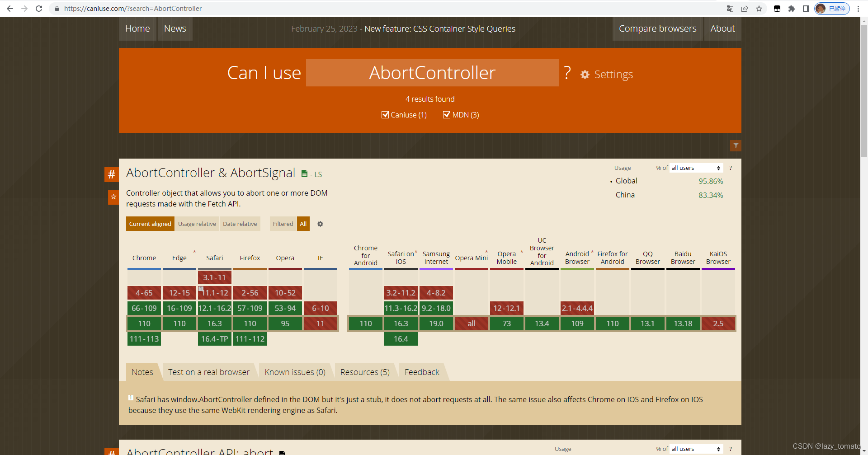The image size is (868, 455).
Task: Click the filter funnel icon above the table
Action: [736, 145]
